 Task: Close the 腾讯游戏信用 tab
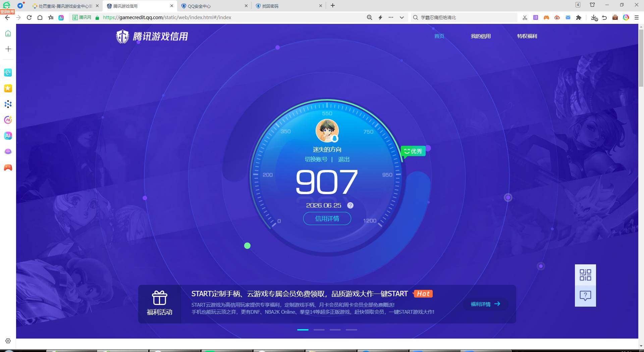[172, 6]
